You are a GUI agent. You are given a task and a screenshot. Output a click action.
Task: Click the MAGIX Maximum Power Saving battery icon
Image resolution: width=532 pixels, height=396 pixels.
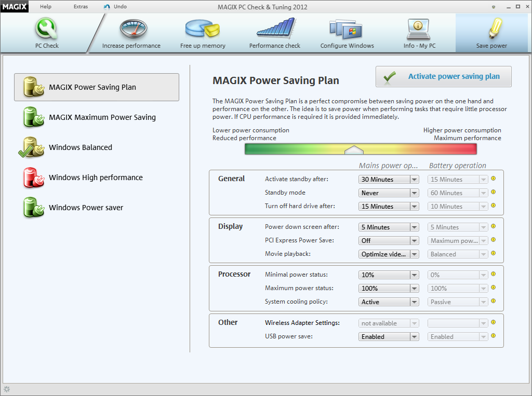pos(34,117)
